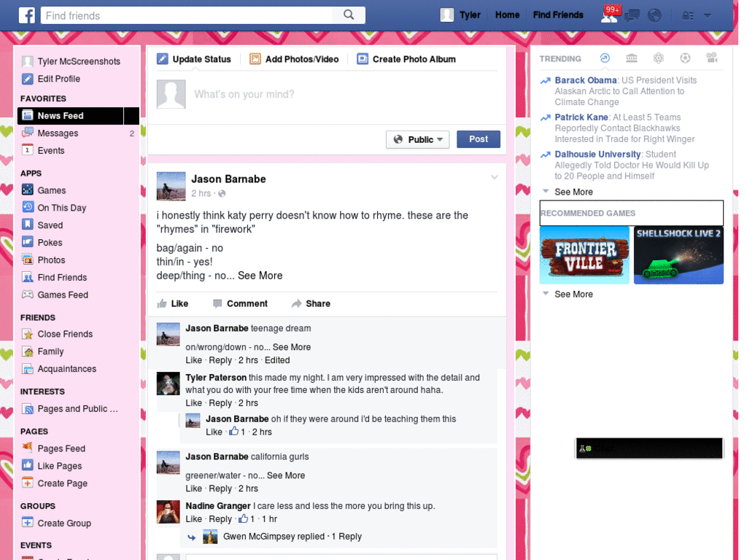This screenshot has height=560, width=747.
Task: Open FrontierVille game thumbnail
Action: click(584, 255)
